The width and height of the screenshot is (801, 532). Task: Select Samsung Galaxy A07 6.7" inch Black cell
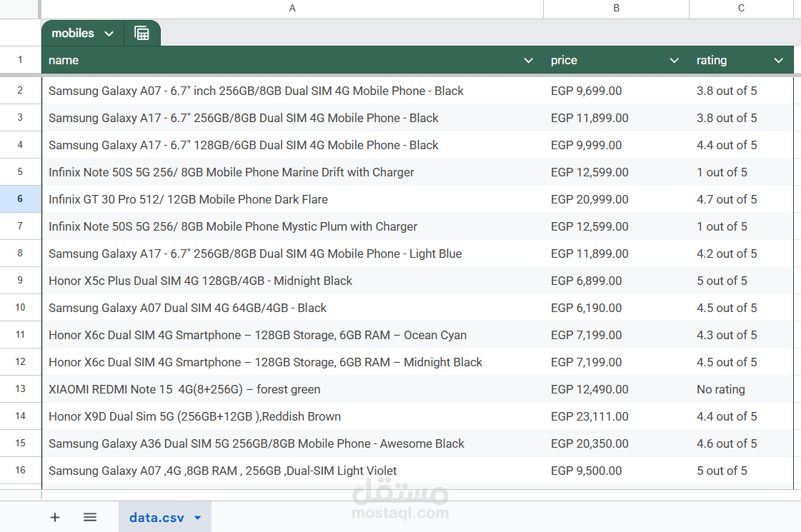pyautogui.click(x=292, y=91)
